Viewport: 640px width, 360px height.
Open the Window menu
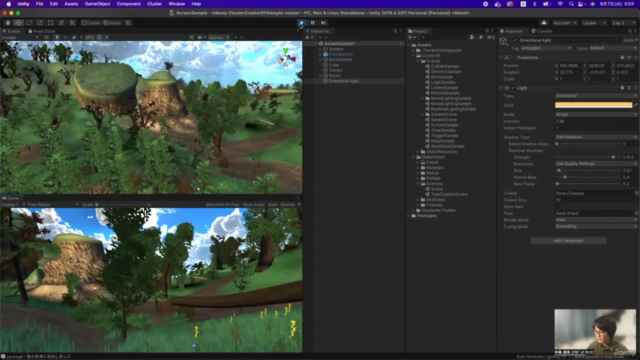(x=176, y=4)
